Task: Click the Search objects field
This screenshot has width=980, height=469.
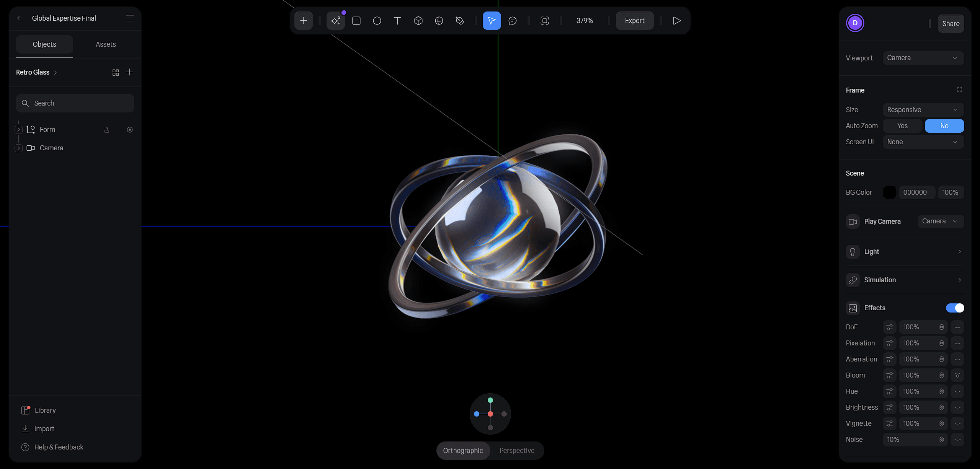Action: (x=75, y=103)
